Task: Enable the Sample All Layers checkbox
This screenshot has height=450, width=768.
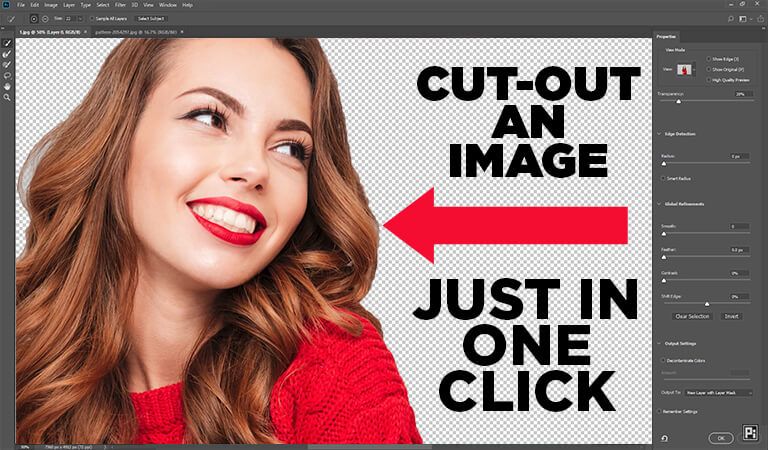Action: 92,19
